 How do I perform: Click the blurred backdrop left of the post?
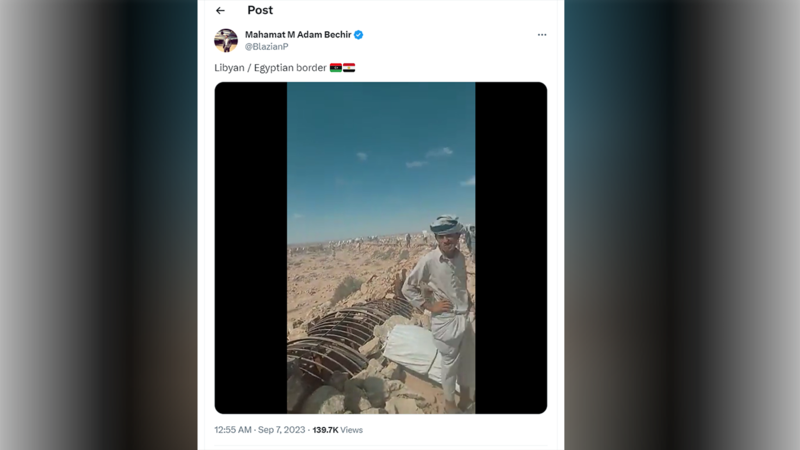pyautogui.click(x=100, y=225)
